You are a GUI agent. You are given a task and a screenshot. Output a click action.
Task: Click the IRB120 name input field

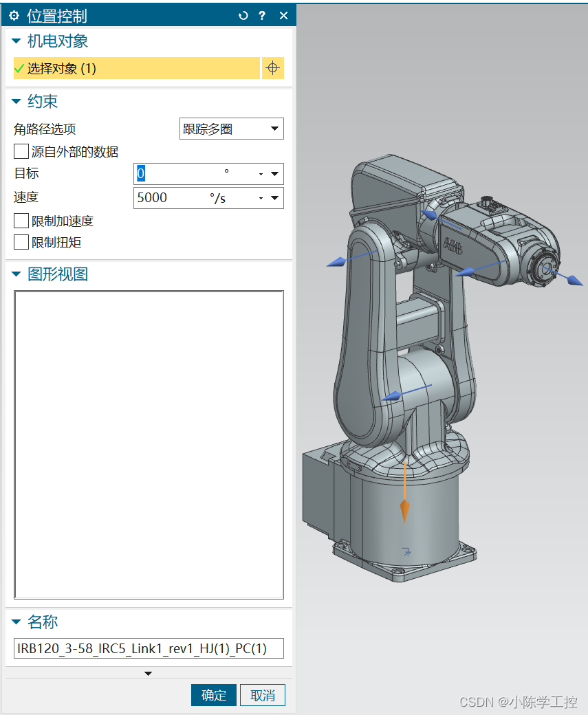[148, 648]
